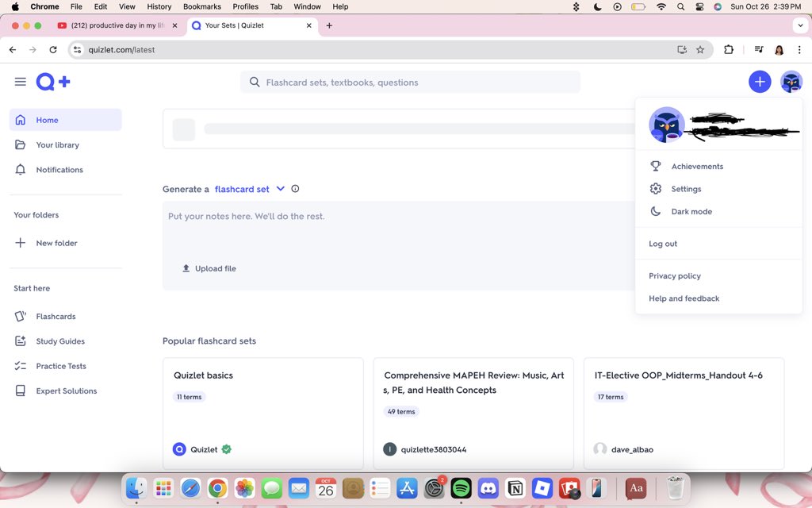Click browser reload button
This screenshot has height=508, width=812.
53,50
